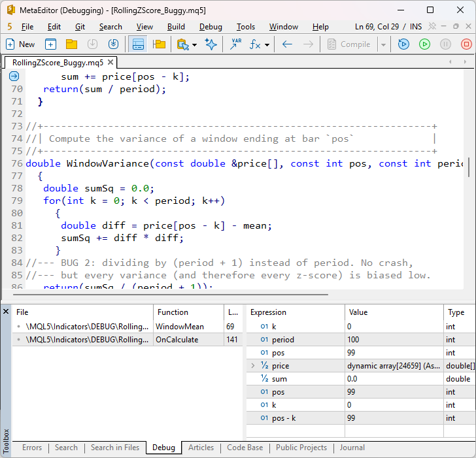Viewport: 476px width, 458px height.
Task: Expand the price array in watch list
Action: coord(252,365)
